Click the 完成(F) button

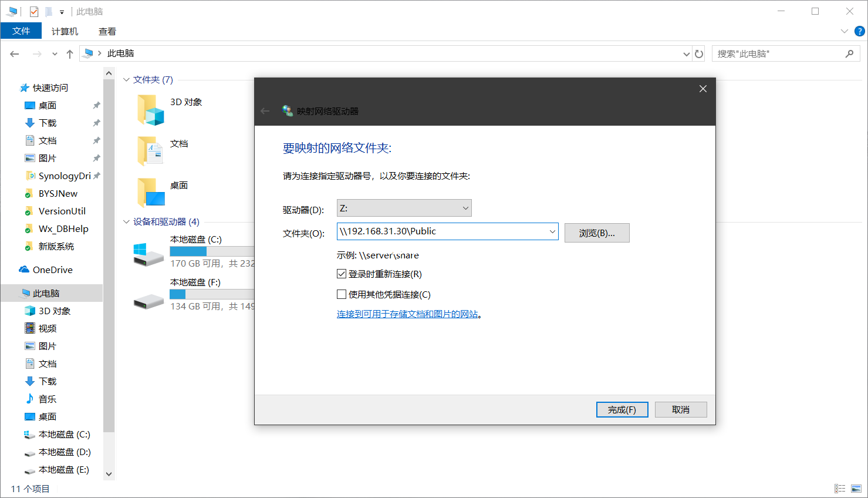coord(622,410)
